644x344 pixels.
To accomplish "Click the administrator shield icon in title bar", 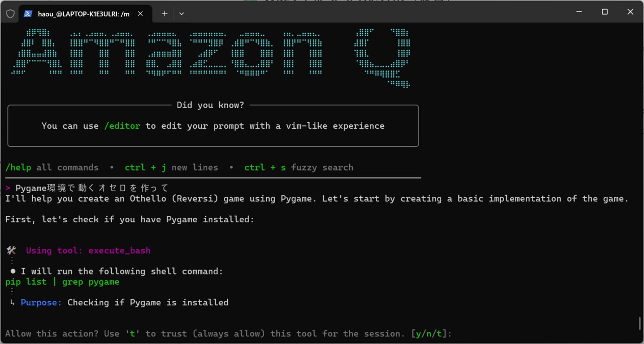I will pos(10,14).
